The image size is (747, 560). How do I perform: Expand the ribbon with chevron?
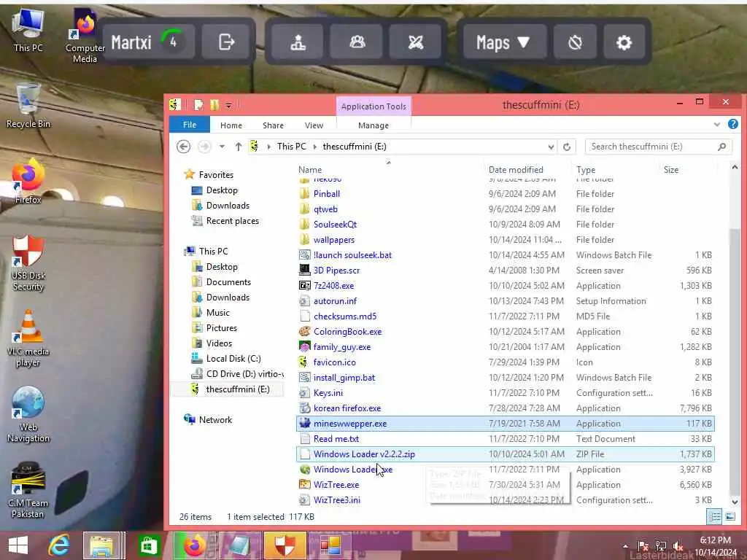716,125
